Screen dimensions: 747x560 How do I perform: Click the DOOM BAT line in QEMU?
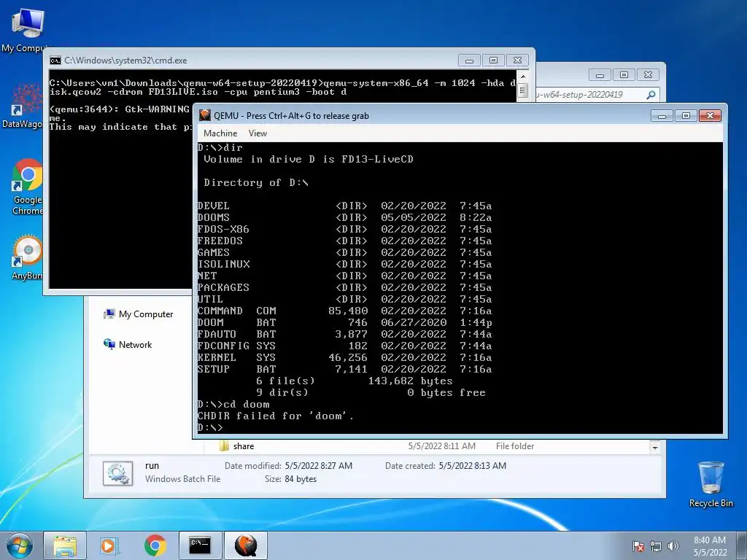(x=344, y=322)
